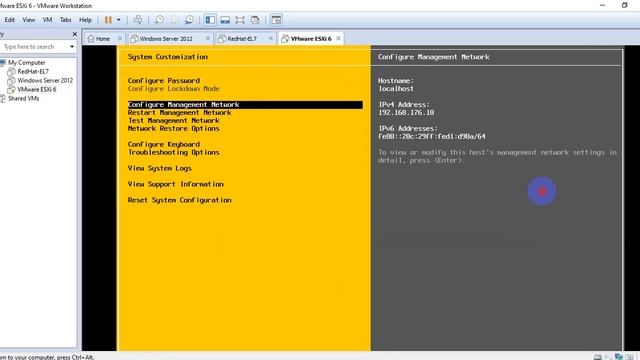Open the Help menu
This screenshot has width=640, height=360.
point(85,20)
